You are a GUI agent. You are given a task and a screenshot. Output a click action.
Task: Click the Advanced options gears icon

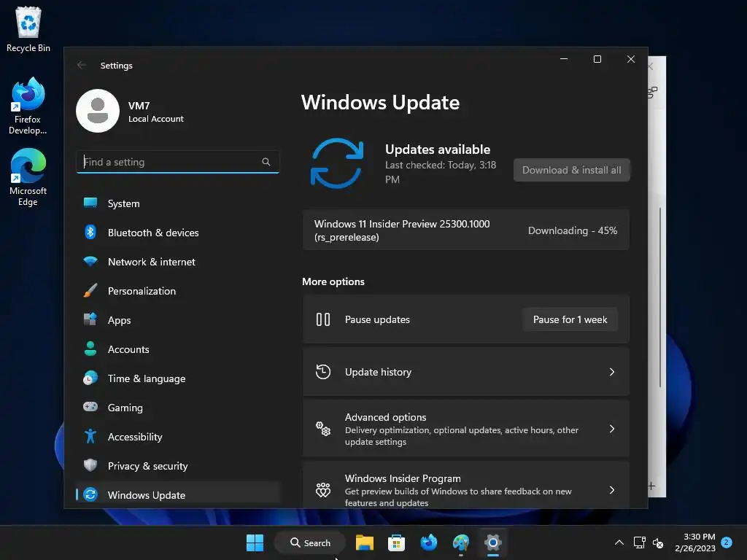click(323, 429)
